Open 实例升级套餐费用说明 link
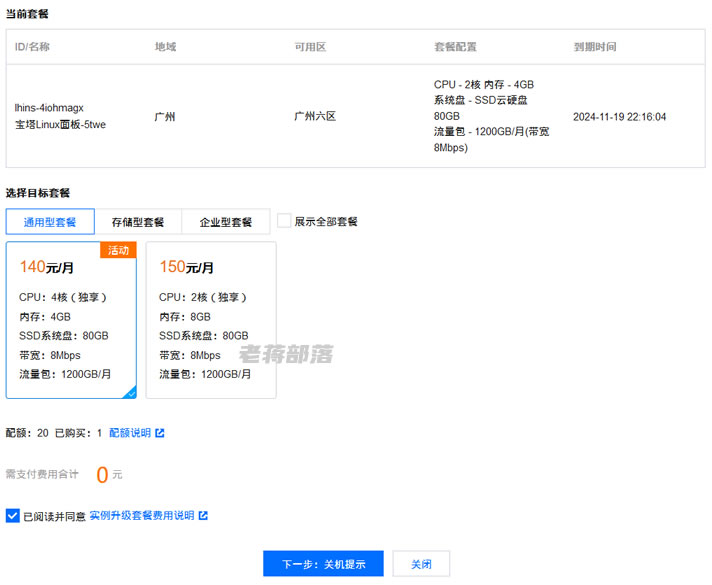The height and width of the screenshot is (585, 712). [142, 516]
